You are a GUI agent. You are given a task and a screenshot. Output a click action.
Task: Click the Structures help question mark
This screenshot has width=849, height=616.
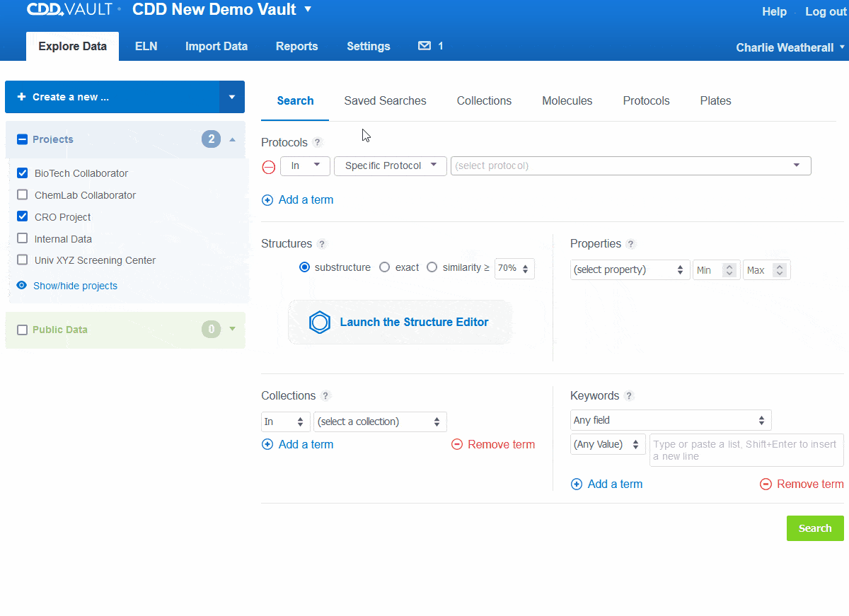click(x=322, y=244)
